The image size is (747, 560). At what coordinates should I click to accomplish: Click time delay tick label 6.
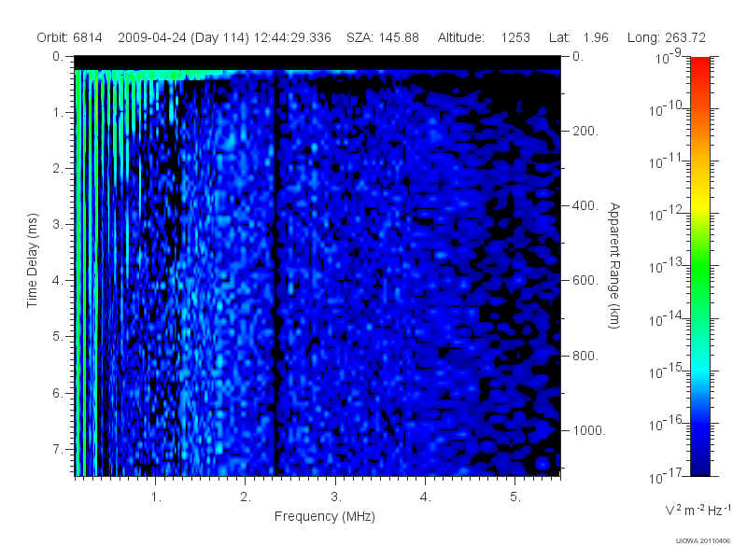click(58, 393)
